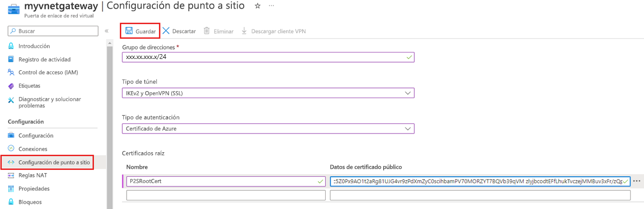This screenshot has width=644, height=209.
Task: Click the Eliminar button label
Action: pos(223,32)
